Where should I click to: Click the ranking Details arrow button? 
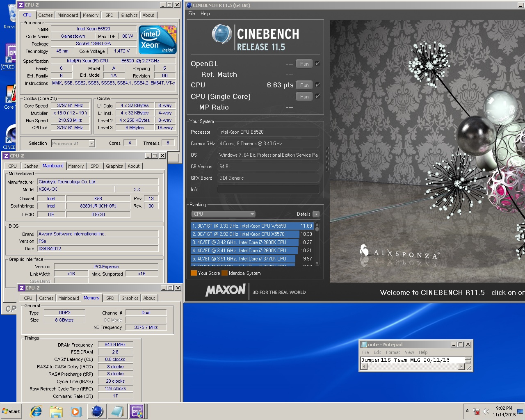click(x=316, y=214)
